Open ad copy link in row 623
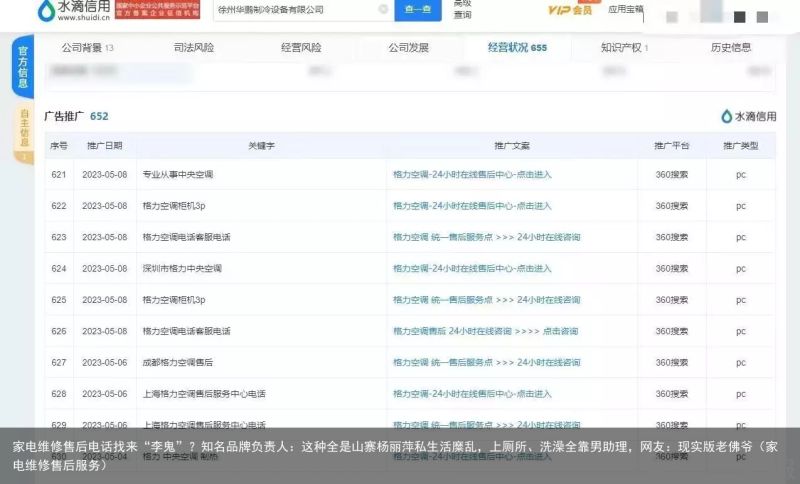Viewport: 800px width, 484px height. click(x=486, y=237)
